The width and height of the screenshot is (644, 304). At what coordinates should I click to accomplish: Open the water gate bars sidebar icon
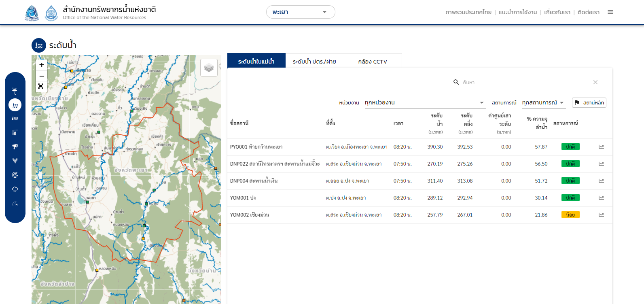[15, 132]
